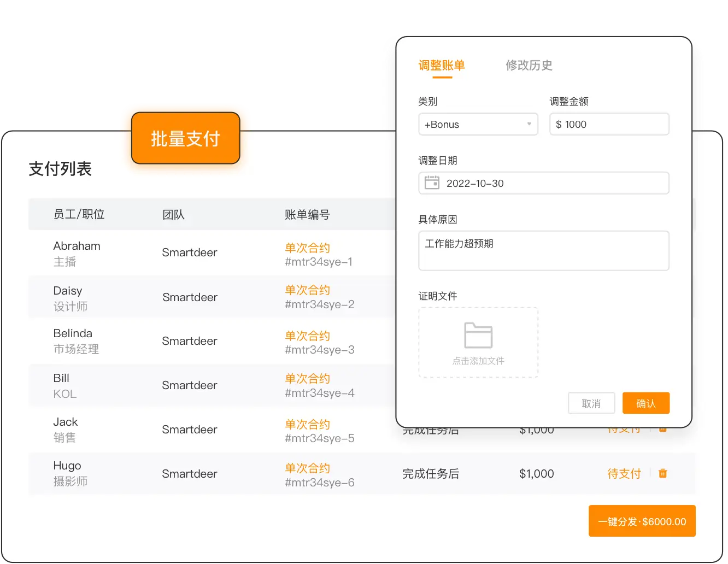Open the calendar icon in 调整日期 field

pyautogui.click(x=432, y=183)
